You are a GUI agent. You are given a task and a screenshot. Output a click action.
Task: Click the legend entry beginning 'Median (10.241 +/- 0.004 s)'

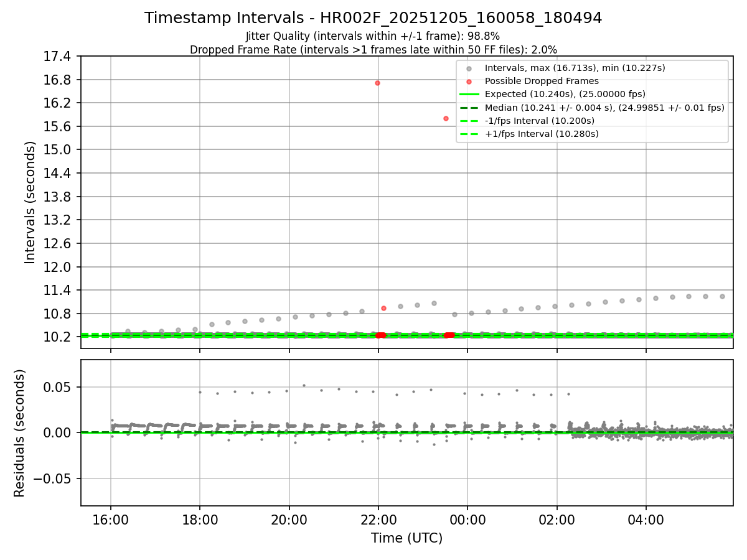(604, 107)
